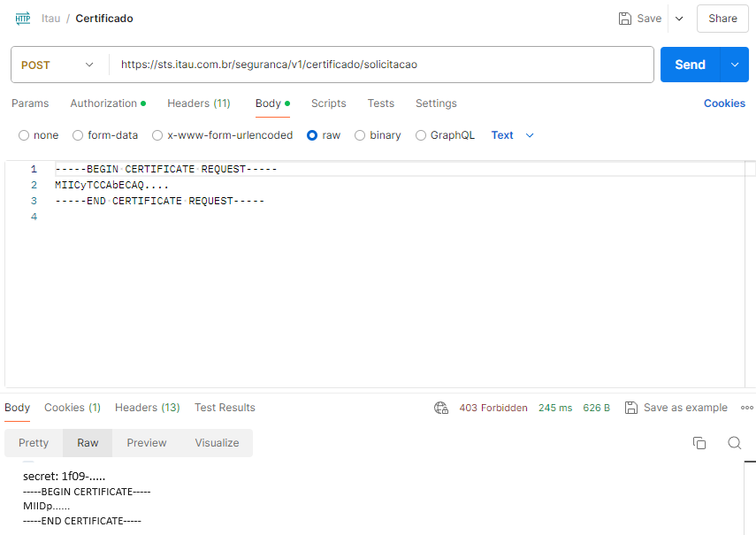Click line number 4 in the editor
Viewport: 756px width, 535px height.
click(34, 217)
